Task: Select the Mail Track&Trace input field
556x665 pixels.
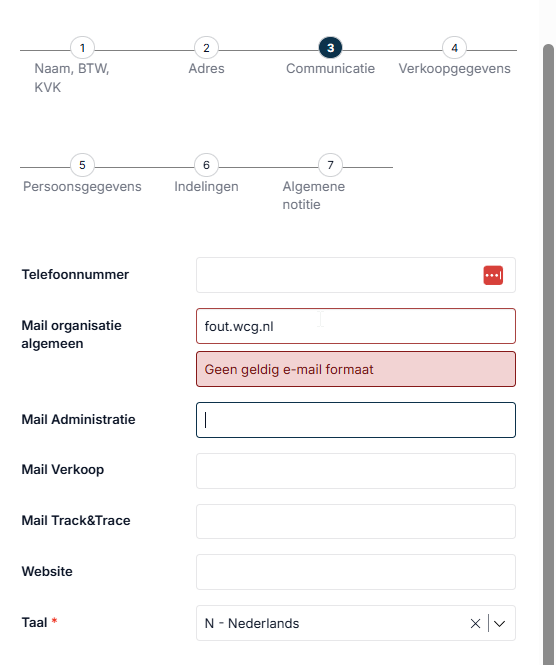Action: coord(356,522)
